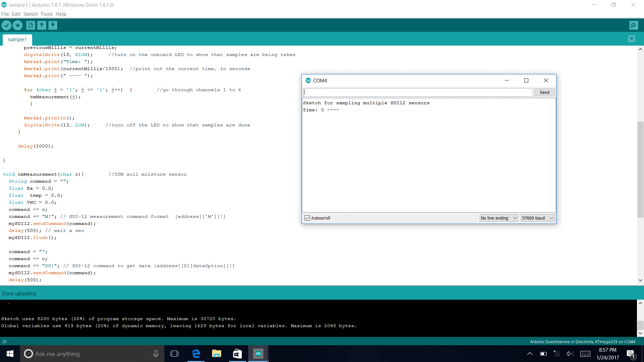Click the Arduino icon in the taskbar

258,354
